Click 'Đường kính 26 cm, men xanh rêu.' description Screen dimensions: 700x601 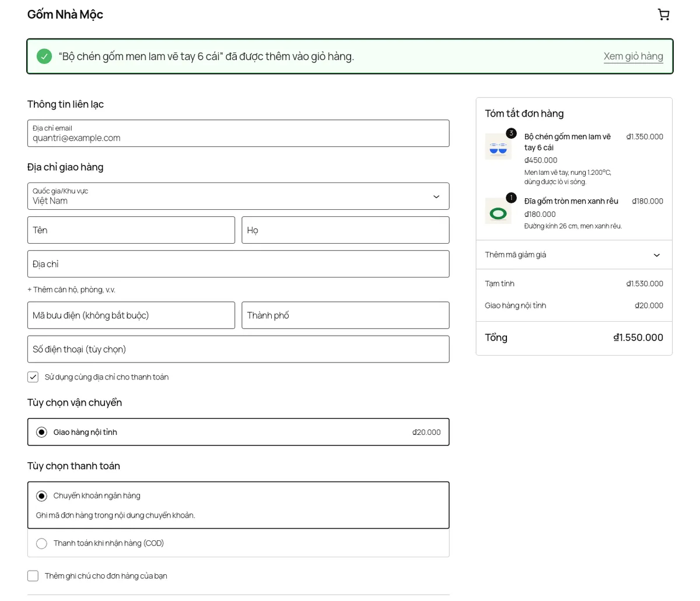tap(573, 226)
